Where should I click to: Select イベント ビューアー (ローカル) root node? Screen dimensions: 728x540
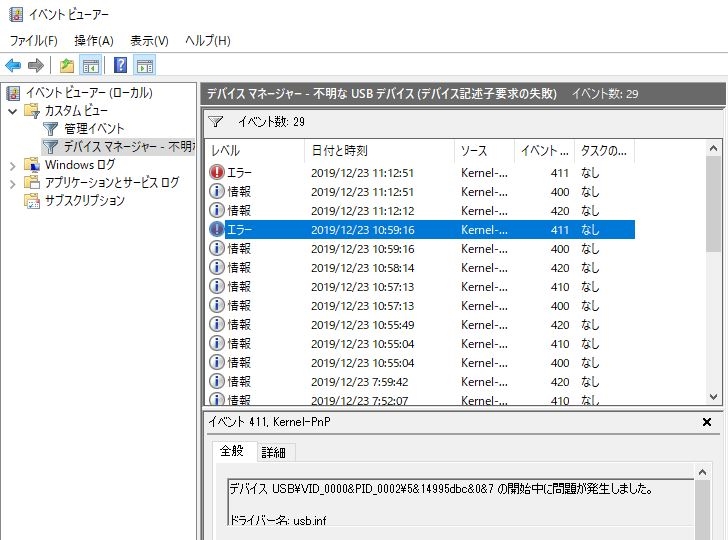click(x=89, y=92)
